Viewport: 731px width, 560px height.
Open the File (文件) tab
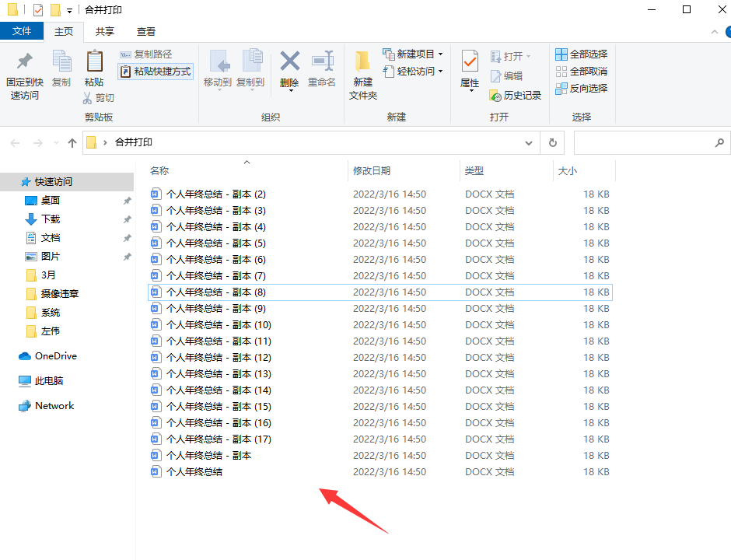(22, 31)
